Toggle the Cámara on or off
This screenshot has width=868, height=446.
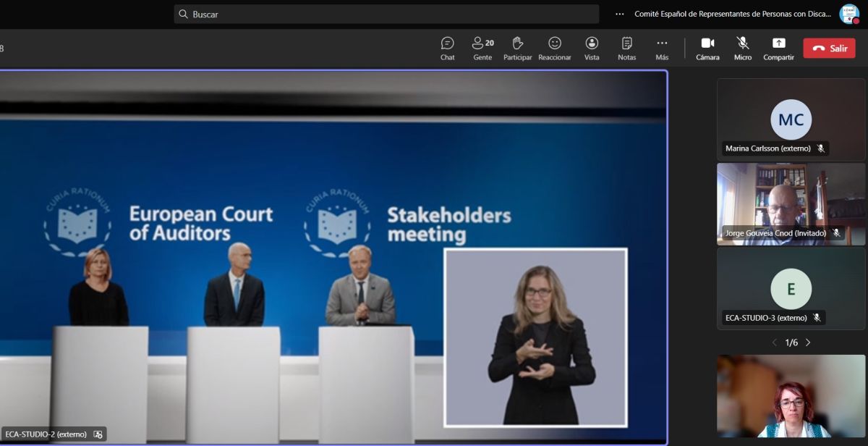(x=707, y=49)
